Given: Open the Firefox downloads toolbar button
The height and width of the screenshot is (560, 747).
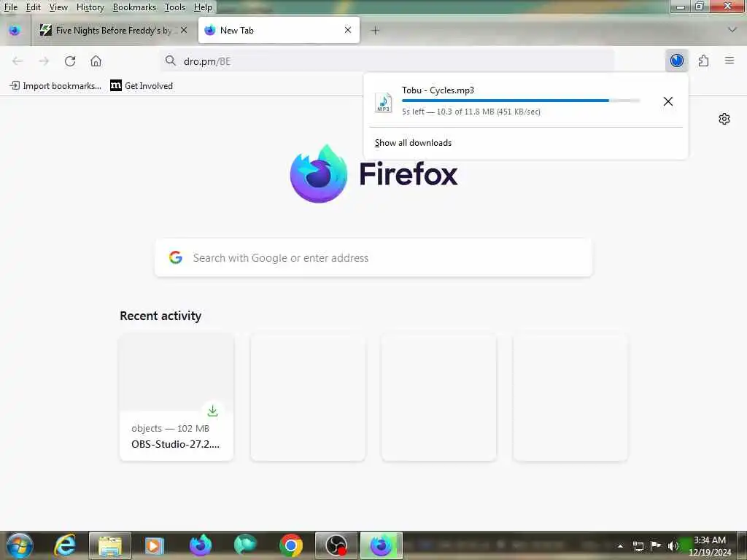Looking at the screenshot, I should click(676, 61).
